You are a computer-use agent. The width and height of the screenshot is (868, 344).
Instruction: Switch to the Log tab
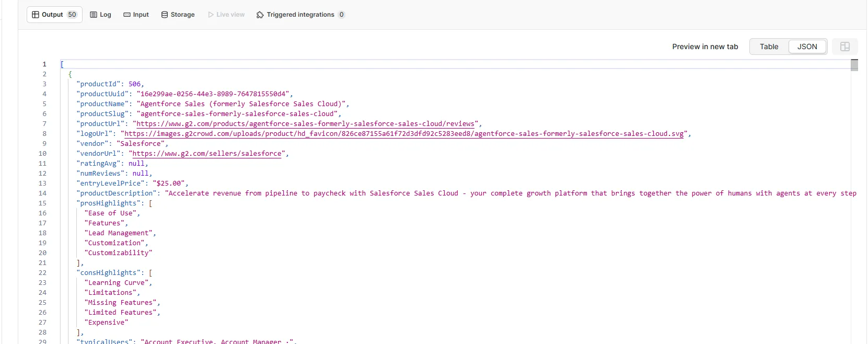click(100, 15)
